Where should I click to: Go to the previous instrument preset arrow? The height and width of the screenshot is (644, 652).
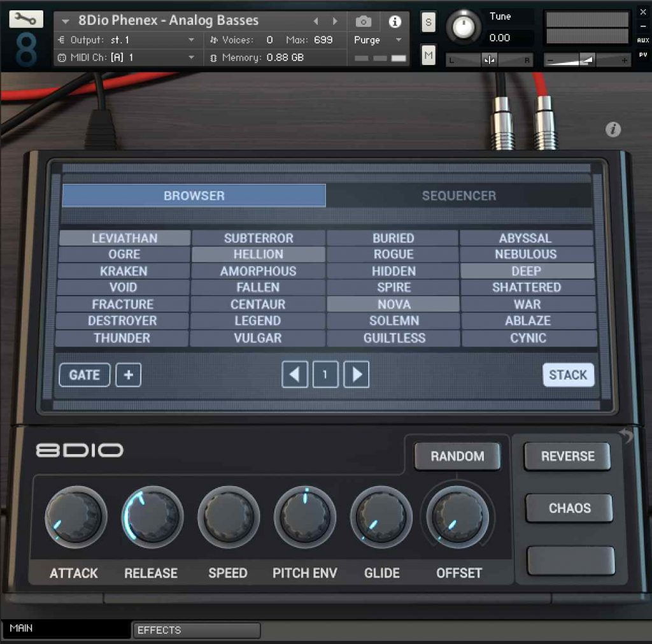pyautogui.click(x=315, y=22)
